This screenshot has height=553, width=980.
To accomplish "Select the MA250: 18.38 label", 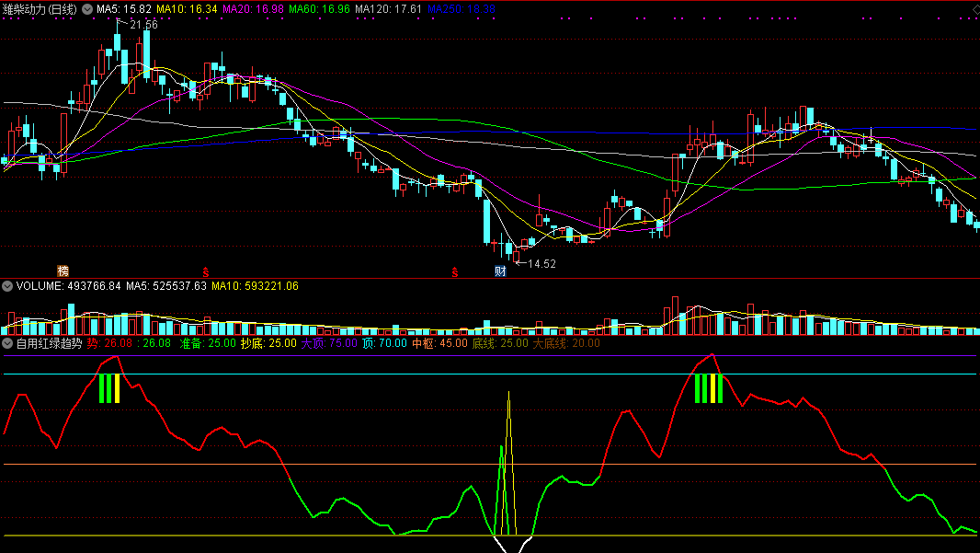I will tap(462, 9).
